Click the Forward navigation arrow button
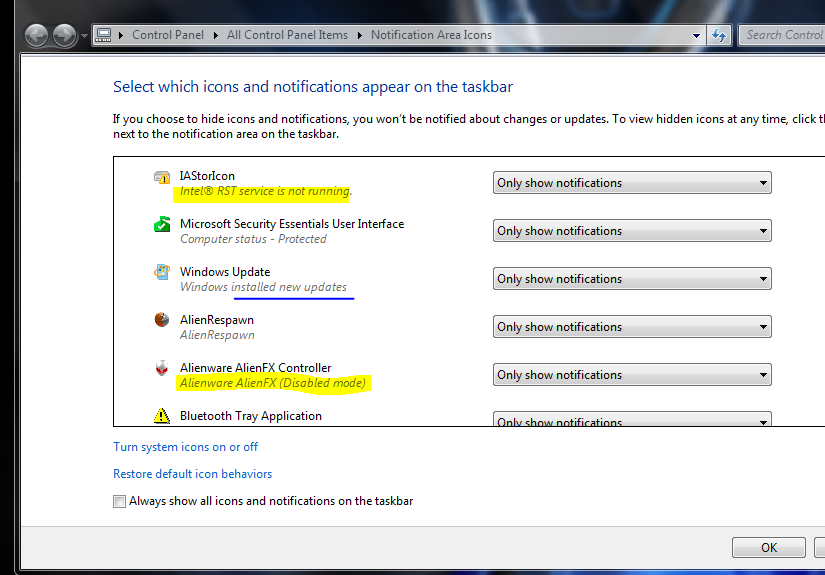Screen dimensions: 825x575 coord(65,36)
